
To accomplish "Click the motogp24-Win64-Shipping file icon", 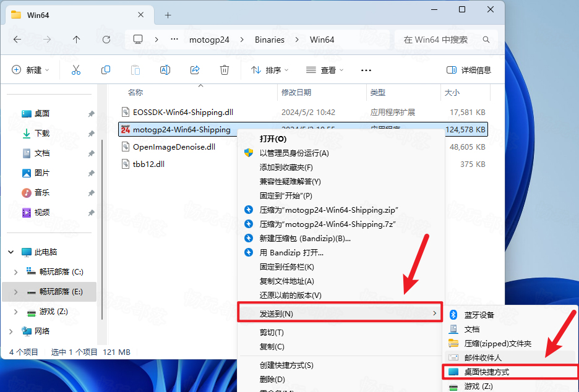I will tap(126, 130).
